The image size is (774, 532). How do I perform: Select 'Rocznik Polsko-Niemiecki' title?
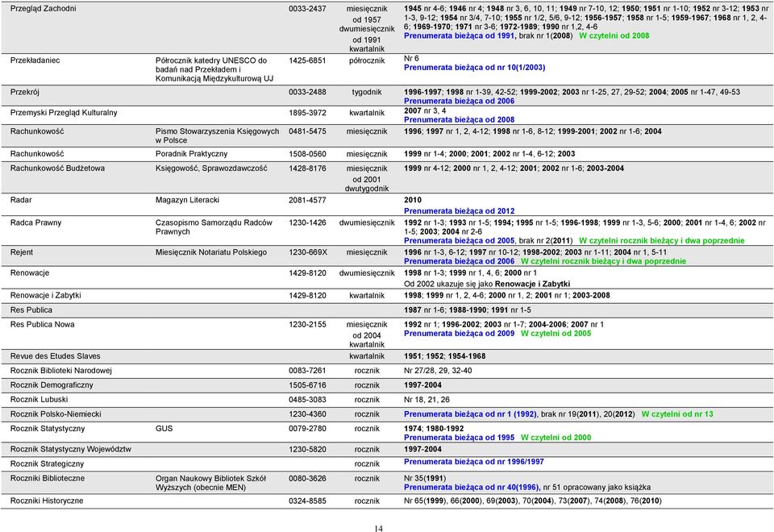56,414
